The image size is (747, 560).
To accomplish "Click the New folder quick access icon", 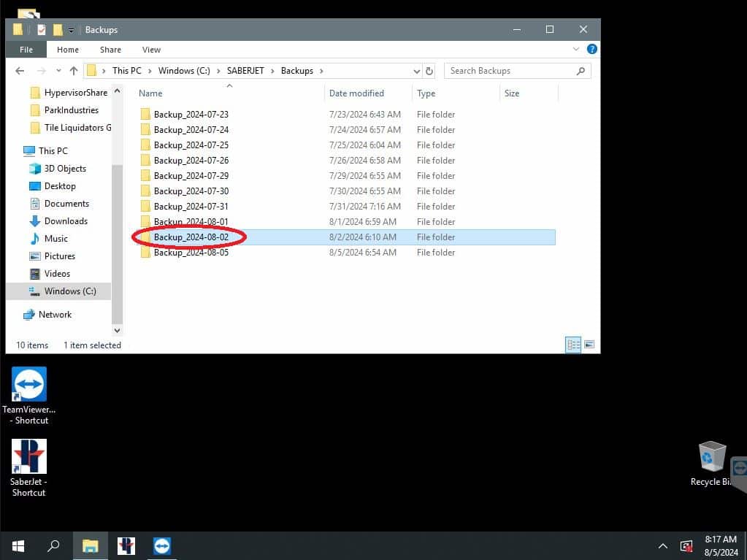I will pos(58,29).
